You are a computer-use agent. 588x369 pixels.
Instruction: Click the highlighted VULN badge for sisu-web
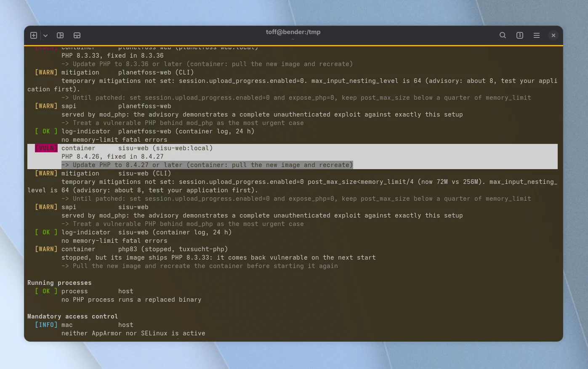point(46,148)
